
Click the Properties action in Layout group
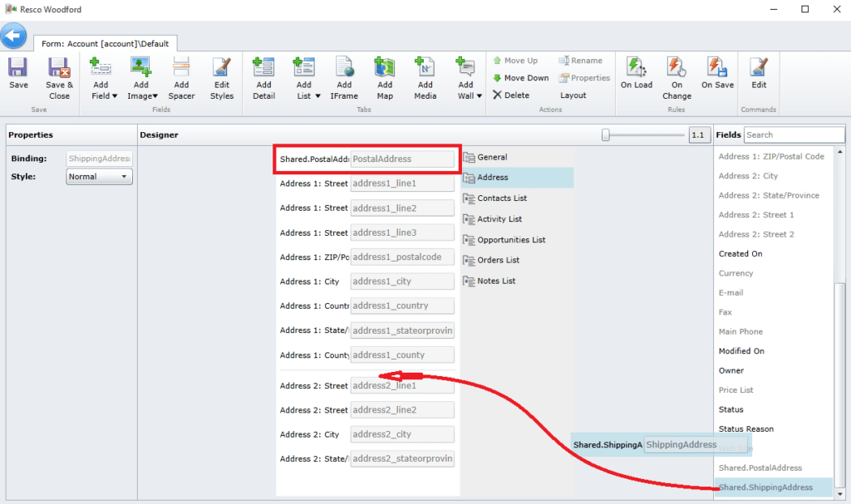tap(584, 77)
